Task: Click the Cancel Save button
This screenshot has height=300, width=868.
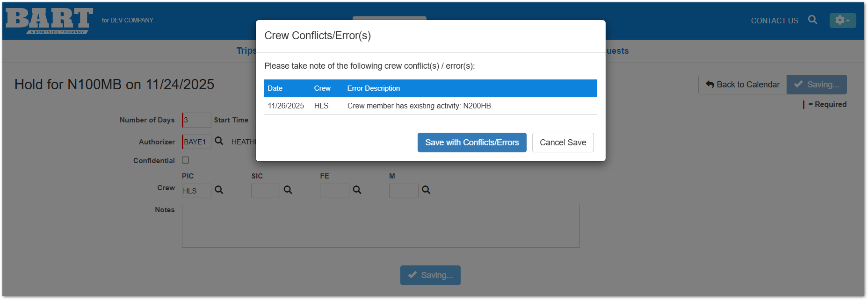Action: pos(563,143)
